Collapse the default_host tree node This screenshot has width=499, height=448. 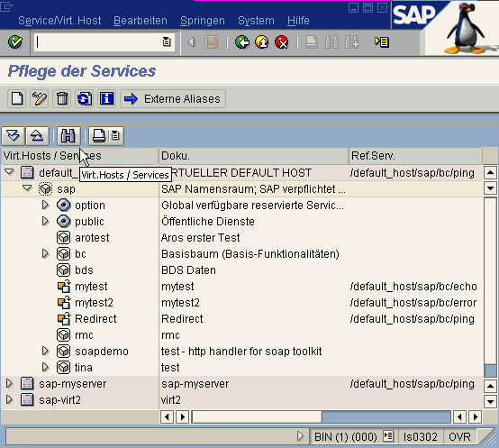[x=10, y=172]
